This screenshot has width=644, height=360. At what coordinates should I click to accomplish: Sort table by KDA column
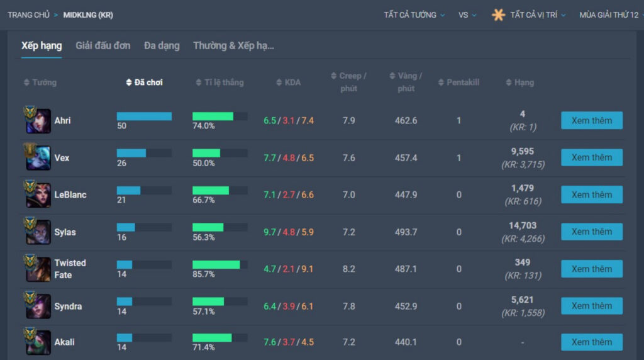coord(288,82)
